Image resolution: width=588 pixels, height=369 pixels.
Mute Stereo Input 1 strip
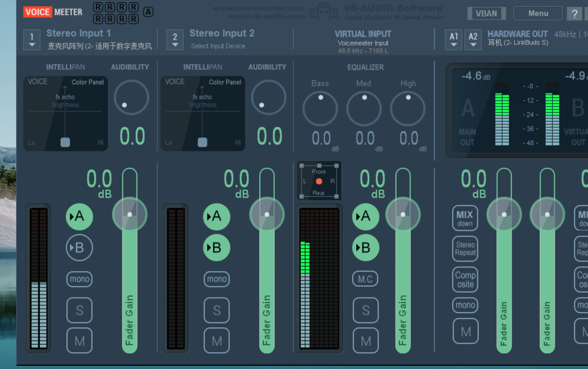click(79, 341)
